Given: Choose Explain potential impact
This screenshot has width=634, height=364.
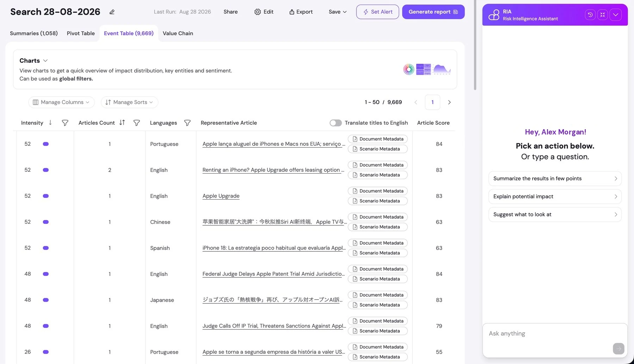Looking at the screenshot, I should pyautogui.click(x=555, y=196).
